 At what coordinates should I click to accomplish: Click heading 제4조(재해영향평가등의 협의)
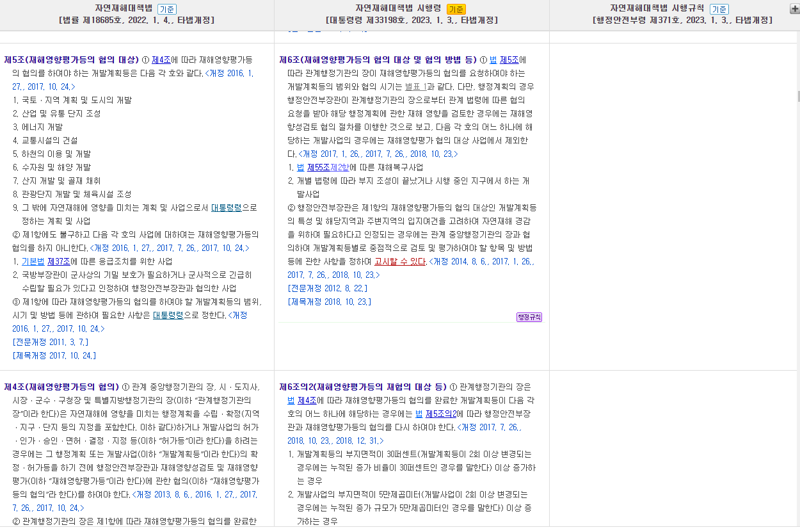click(61, 387)
